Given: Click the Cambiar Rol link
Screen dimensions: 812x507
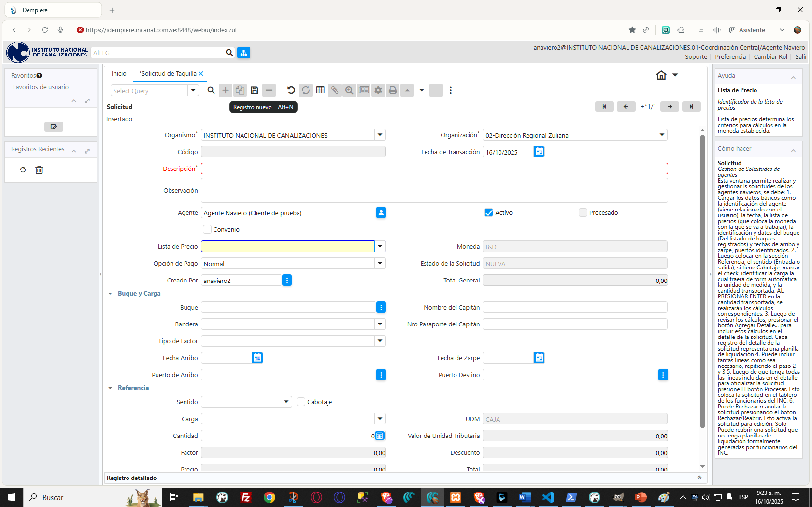Looking at the screenshot, I should 770,57.
